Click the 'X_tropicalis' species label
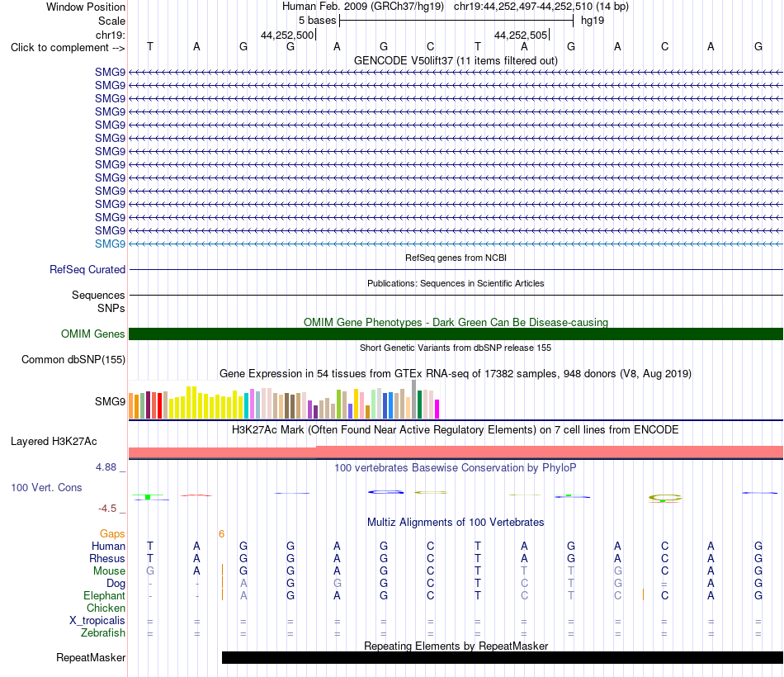Image resolution: width=784 pixels, height=677 pixels. click(97, 621)
